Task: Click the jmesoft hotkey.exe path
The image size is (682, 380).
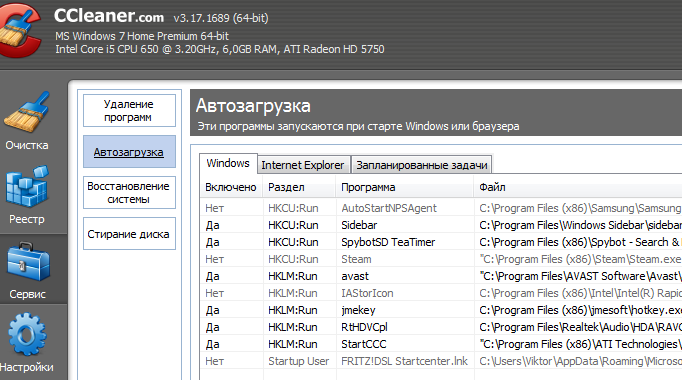Action: 580,310
